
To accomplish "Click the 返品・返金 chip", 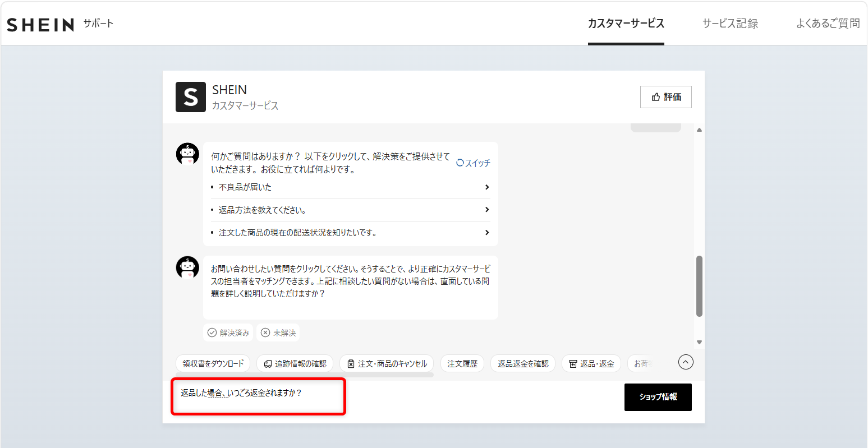I will [591, 363].
